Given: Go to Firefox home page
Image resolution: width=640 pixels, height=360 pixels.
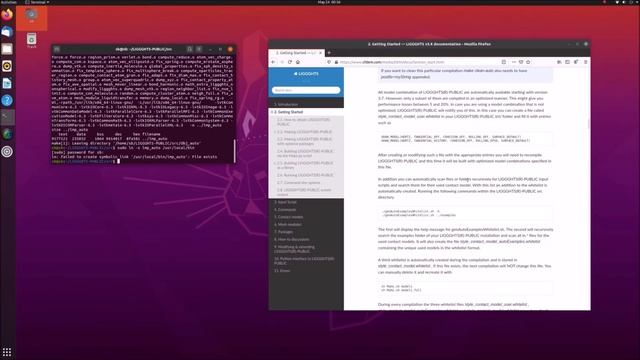Looking at the screenshot, I should [298, 62].
